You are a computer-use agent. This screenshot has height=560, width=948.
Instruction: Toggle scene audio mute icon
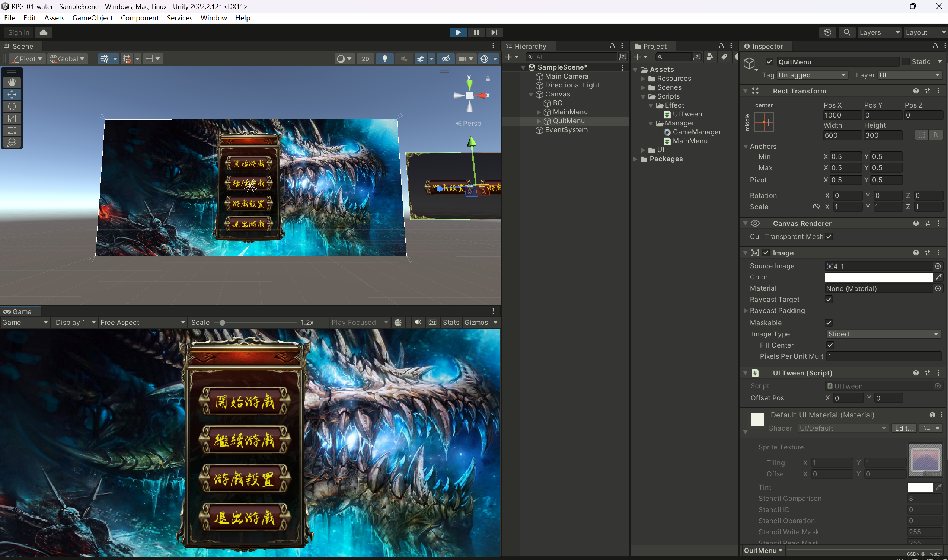[404, 59]
